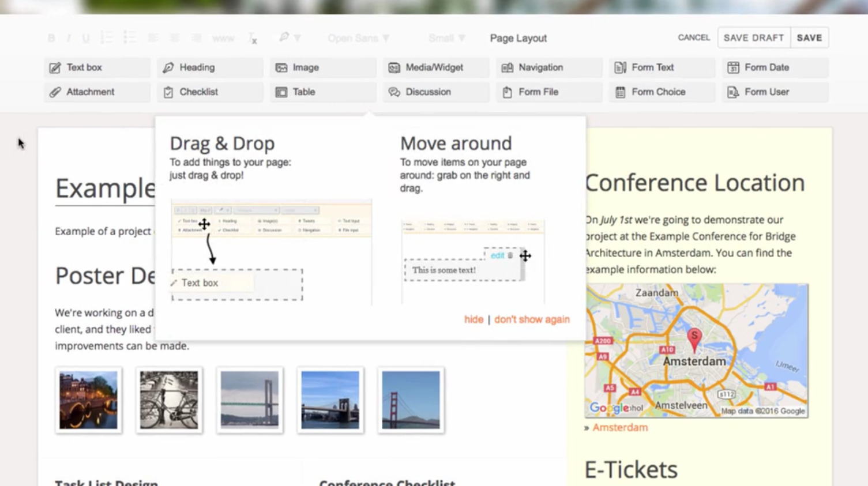Screen dimensions: 868x486
Task: Open the highlight color dropdown arrow
Action: [x=298, y=38]
